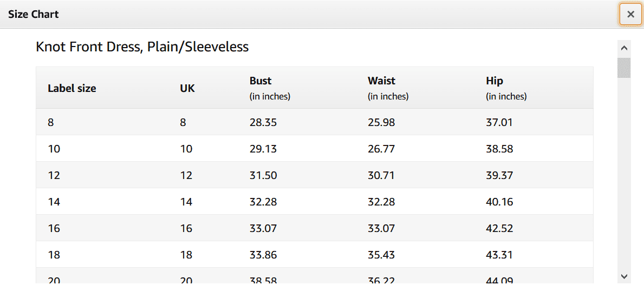This screenshot has width=644, height=285.
Task: Click bust value 28.35 for size 8
Action: pyautogui.click(x=263, y=123)
